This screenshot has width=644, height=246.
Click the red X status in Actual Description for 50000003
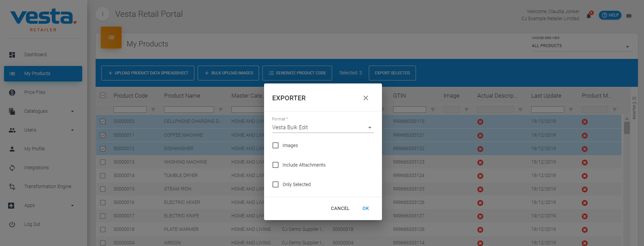[480, 122]
